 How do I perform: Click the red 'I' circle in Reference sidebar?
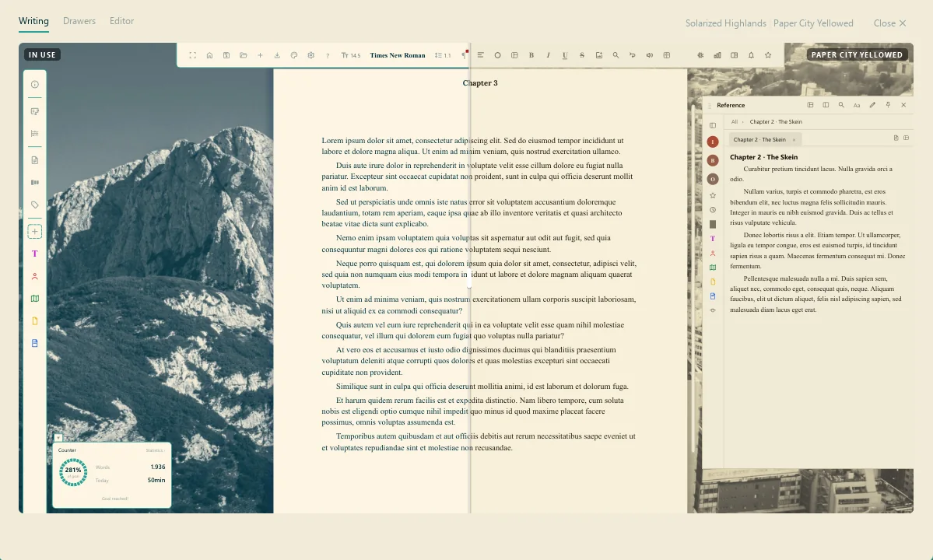tap(712, 142)
